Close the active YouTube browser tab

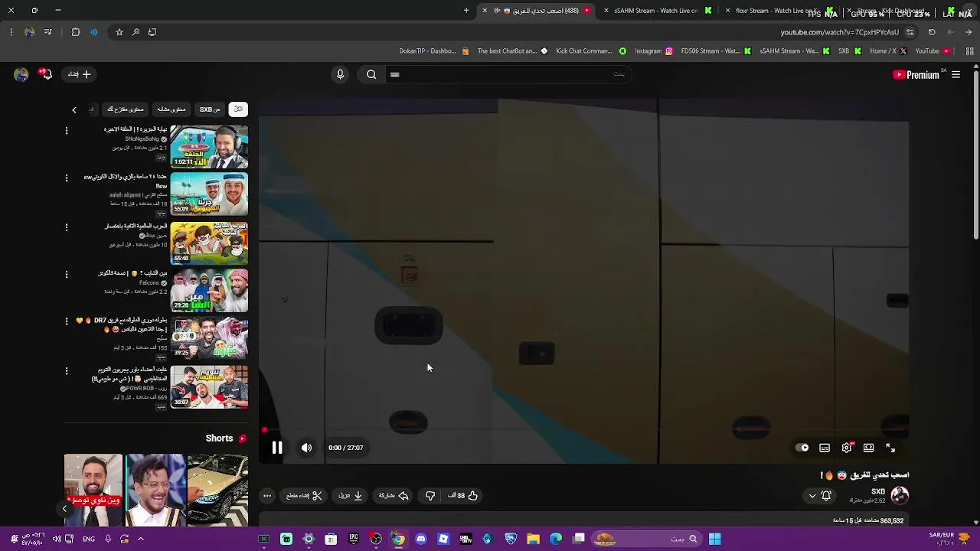coord(485,11)
